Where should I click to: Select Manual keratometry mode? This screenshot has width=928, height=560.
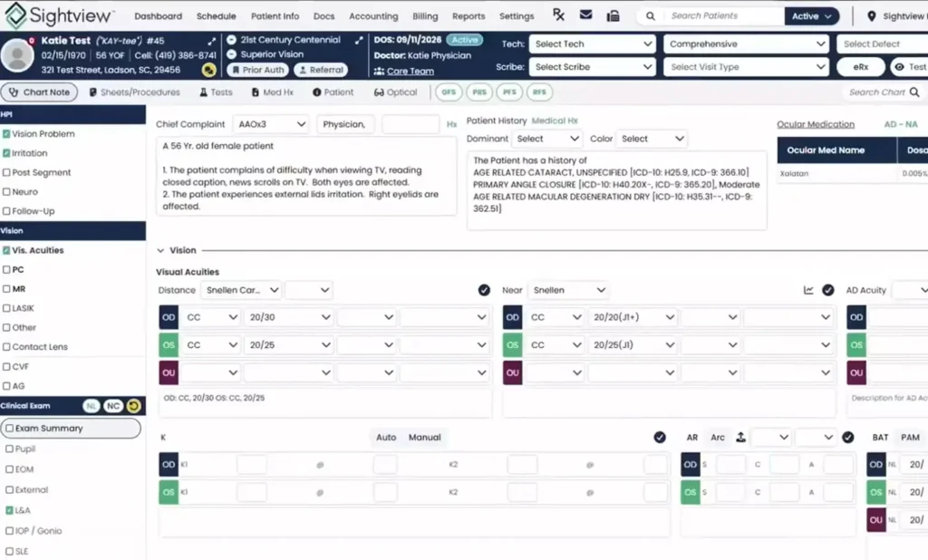click(424, 438)
